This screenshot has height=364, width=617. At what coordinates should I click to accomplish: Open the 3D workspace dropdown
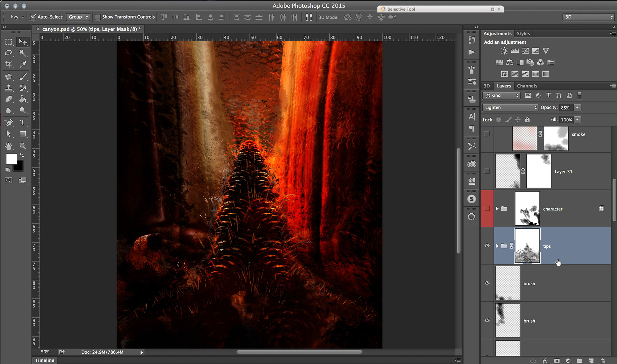588,17
